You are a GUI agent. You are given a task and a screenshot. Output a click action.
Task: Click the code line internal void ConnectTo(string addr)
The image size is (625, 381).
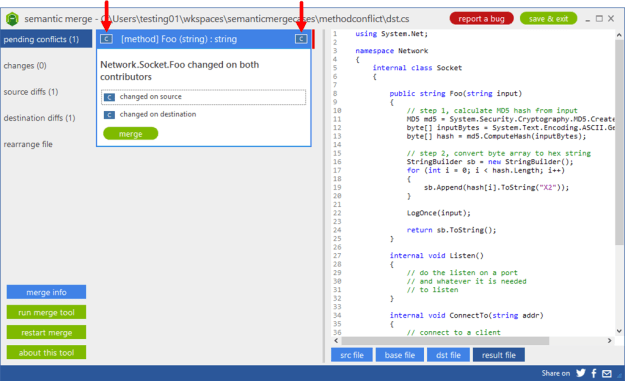pyautogui.click(x=466, y=315)
